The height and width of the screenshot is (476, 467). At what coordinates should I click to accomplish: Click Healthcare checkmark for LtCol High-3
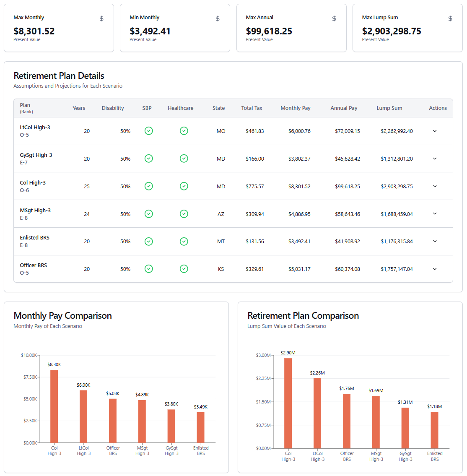pyautogui.click(x=184, y=131)
